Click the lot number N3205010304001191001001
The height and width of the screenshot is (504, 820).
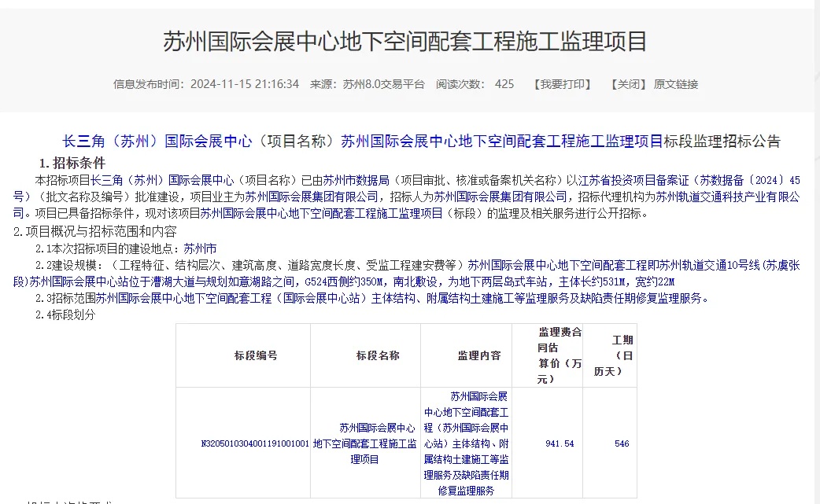(255, 443)
